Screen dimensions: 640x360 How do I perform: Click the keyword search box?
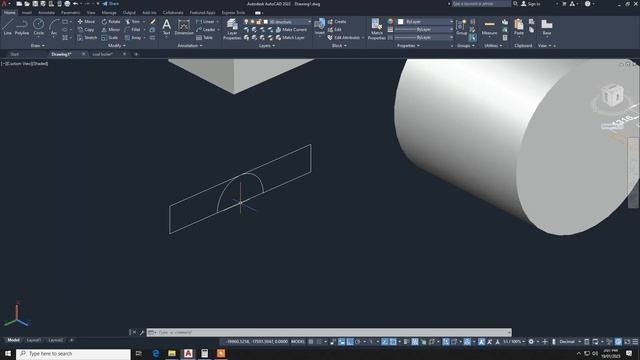click(x=481, y=4)
